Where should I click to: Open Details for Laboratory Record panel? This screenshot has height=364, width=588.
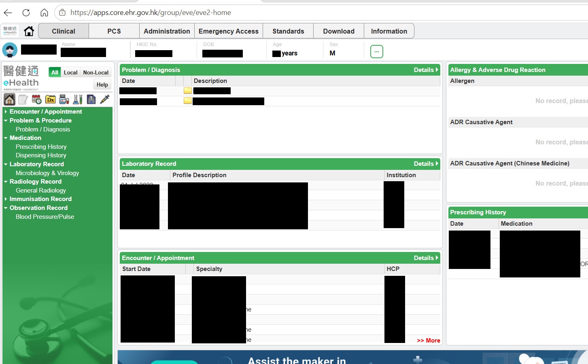[426, 164]
